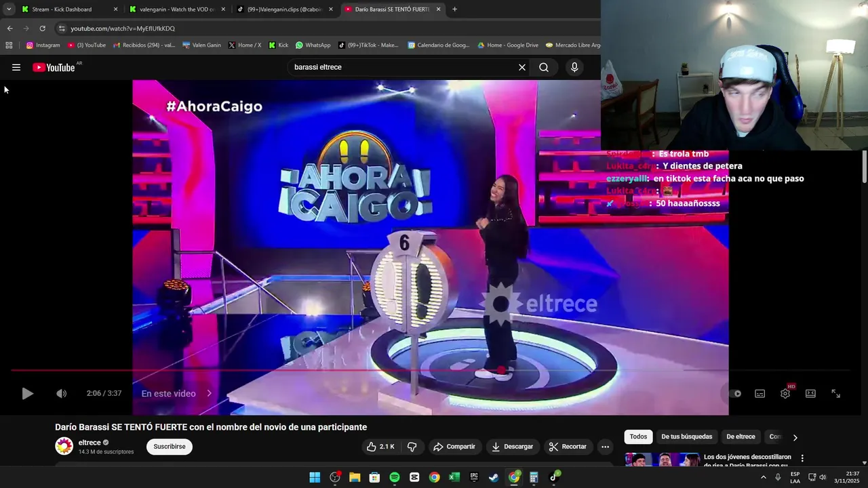Start voice search with the microphone icon
This screenshot has height=488, width=868.
click(574, 67)
